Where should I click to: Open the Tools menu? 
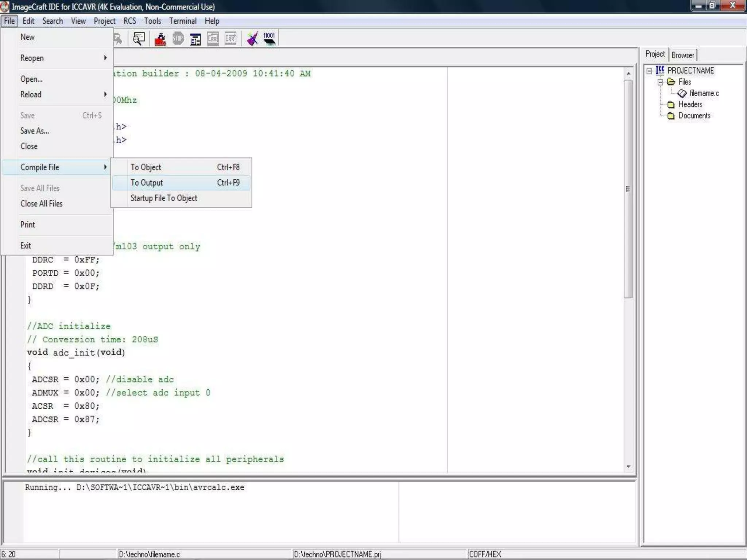click(x=152, y=21)
